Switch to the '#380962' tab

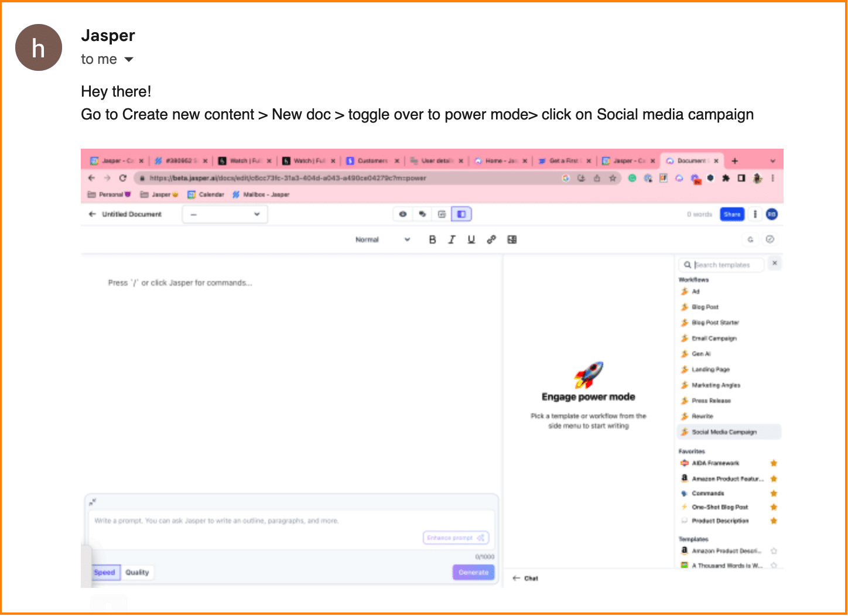click(180, 160)
